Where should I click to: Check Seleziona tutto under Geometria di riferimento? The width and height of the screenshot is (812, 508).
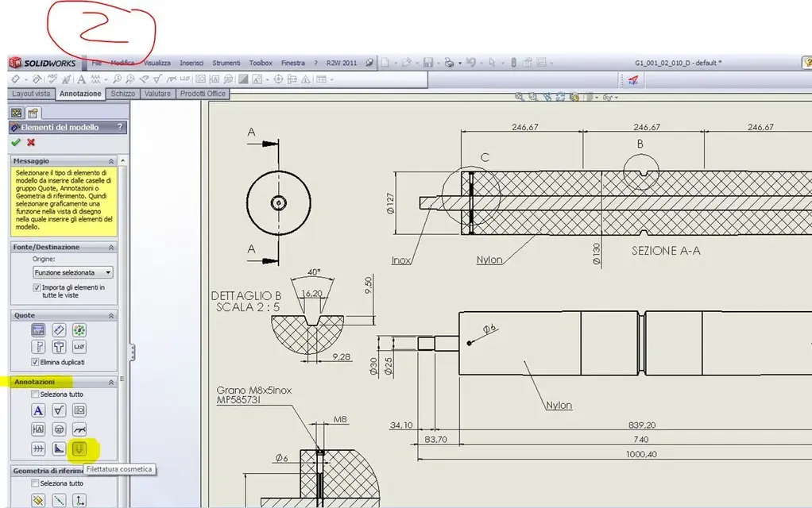click(x=35, y=483)
